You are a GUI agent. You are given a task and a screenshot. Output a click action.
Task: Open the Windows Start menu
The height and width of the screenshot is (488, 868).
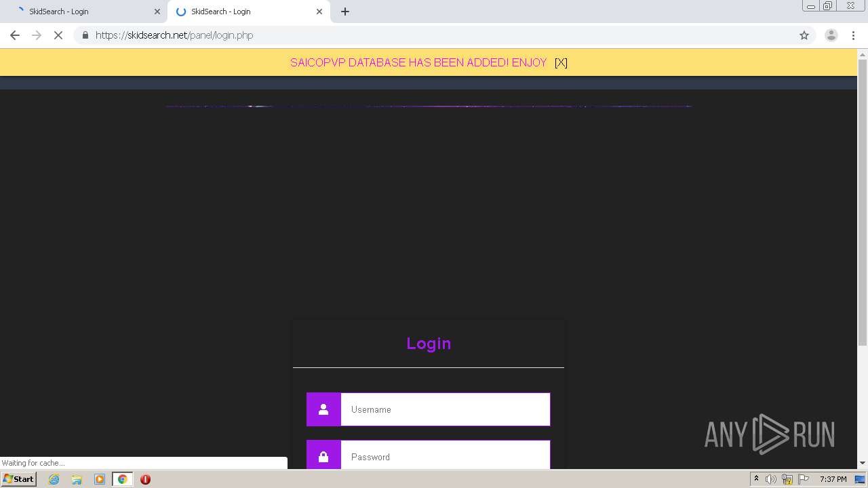[18, 479]
